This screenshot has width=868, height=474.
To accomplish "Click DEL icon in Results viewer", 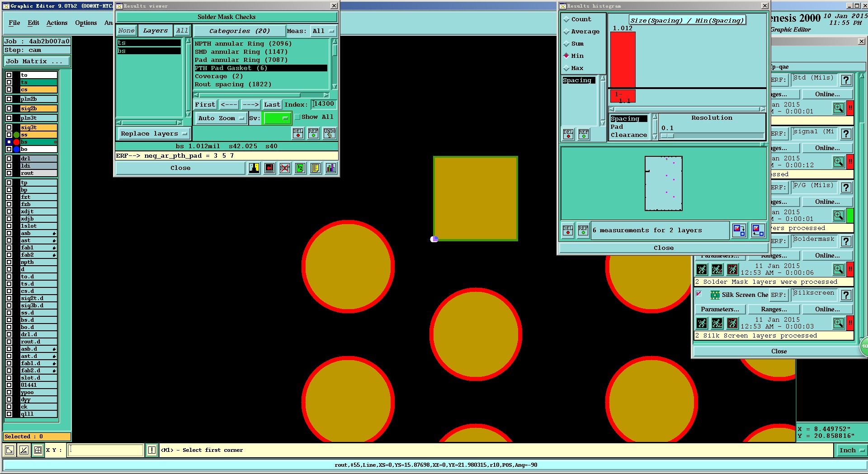I will click(x=298, y=133).
